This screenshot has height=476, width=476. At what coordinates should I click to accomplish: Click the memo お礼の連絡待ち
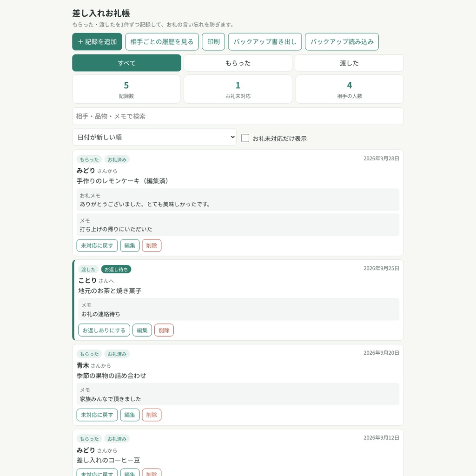click(101, 314)
